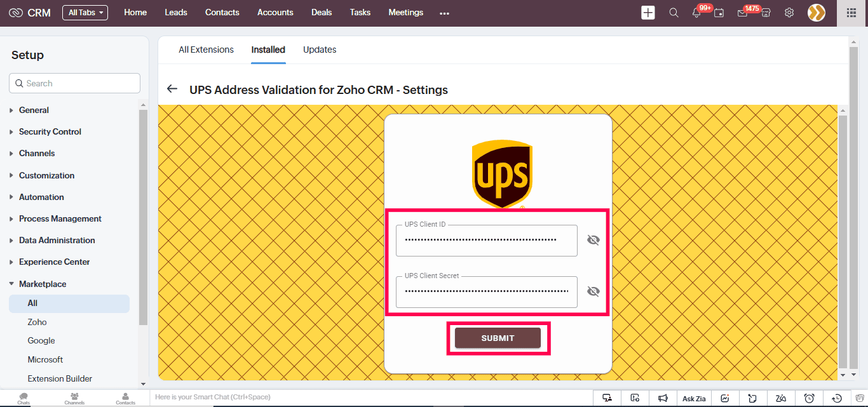Screen dimensions: 868x407
Task: Switch to the All Extensions tab
Action: 206,50
